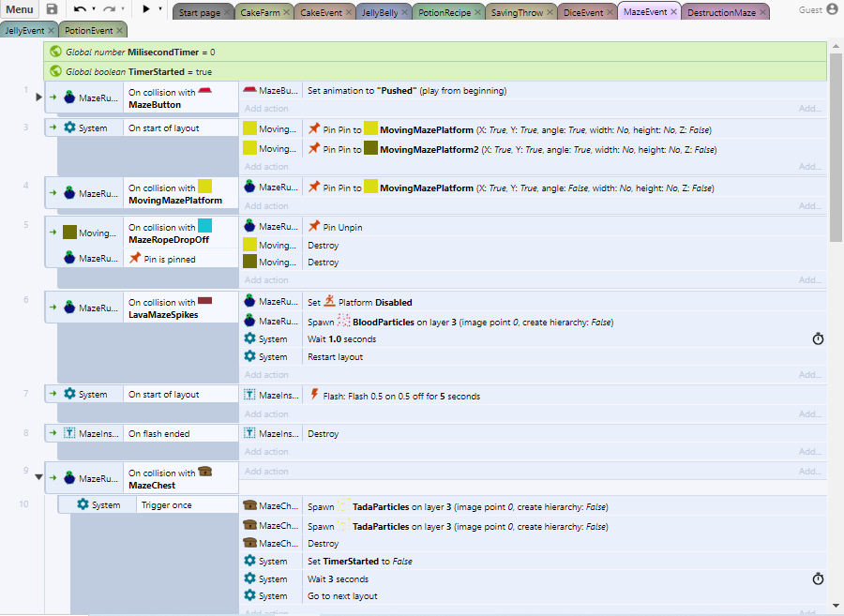The width and height of the screenshot is (844, 616).
Task: Open the dropdown arrow next to Undo
Action: click(94, 9)
